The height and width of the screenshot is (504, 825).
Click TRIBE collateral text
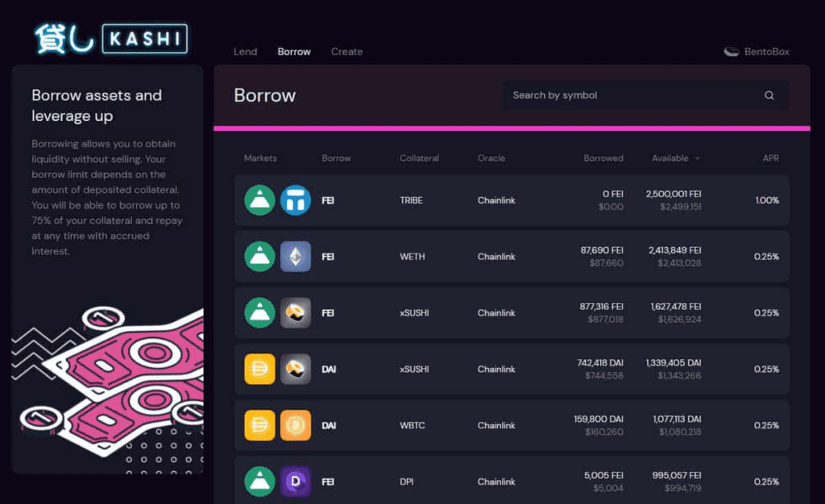click(411, 200)
